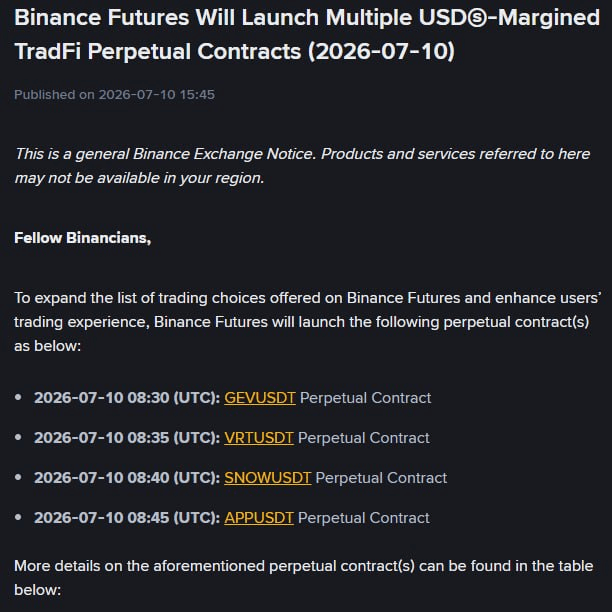Click the announcement title heading
Viewport: 612px width, 612px height.
307,34
